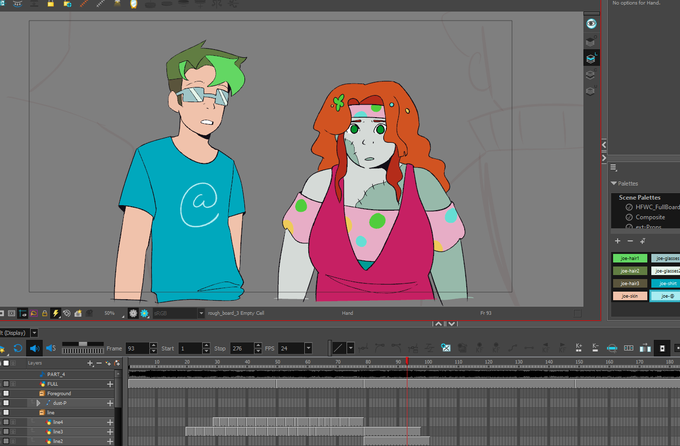Add a new colour with plus button
The height and width of the screenshot is (446, 680).
(618, 241)
